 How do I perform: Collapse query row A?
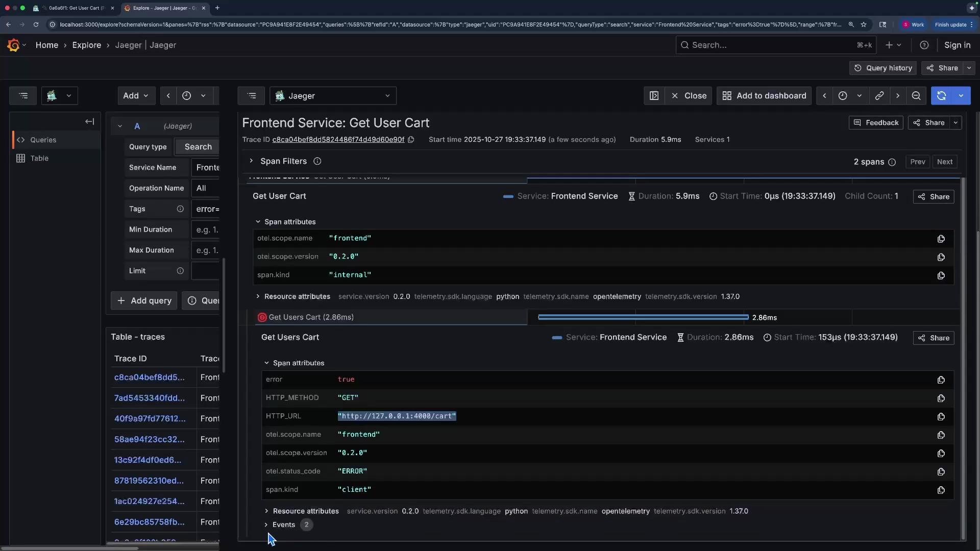[119, 126]
